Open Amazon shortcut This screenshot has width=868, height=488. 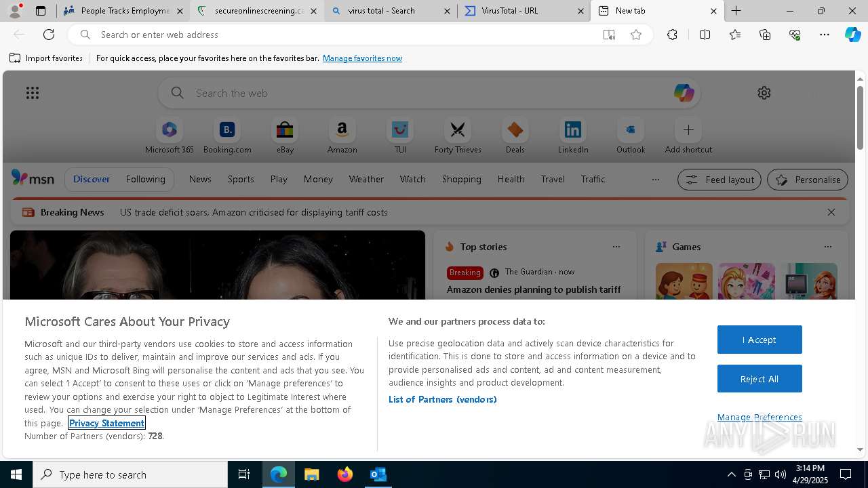342,136
